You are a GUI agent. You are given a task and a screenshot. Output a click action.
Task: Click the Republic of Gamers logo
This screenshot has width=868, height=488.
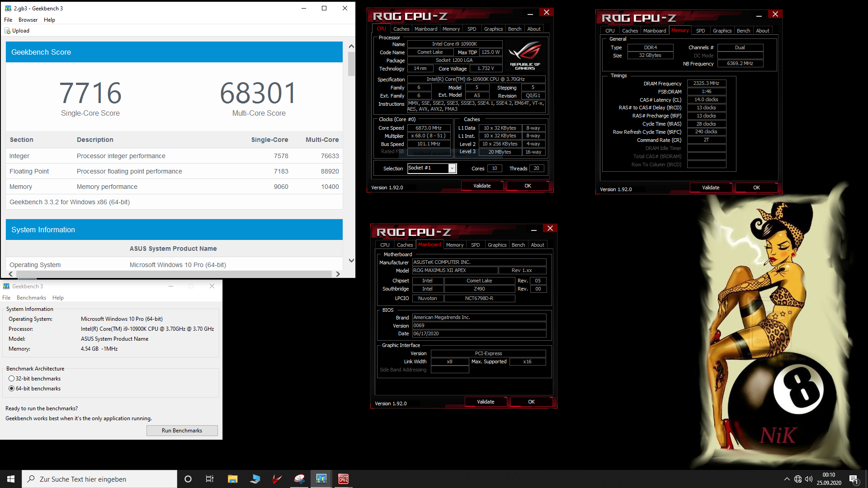(x=525, y=56)
